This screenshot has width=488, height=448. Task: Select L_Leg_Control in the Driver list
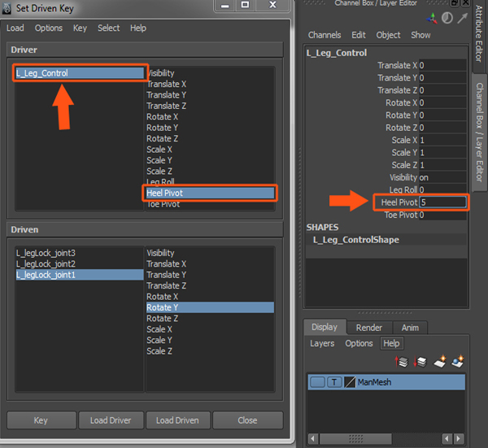point(80,73)
